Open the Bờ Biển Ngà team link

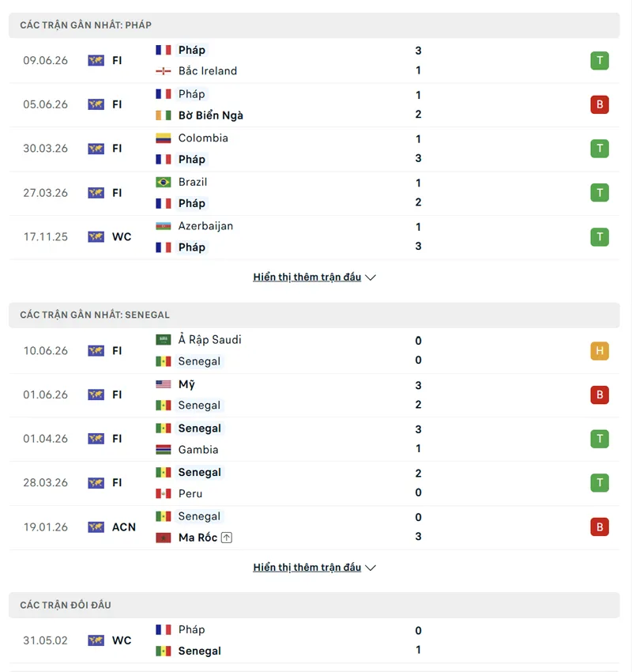tap(211, 115)
